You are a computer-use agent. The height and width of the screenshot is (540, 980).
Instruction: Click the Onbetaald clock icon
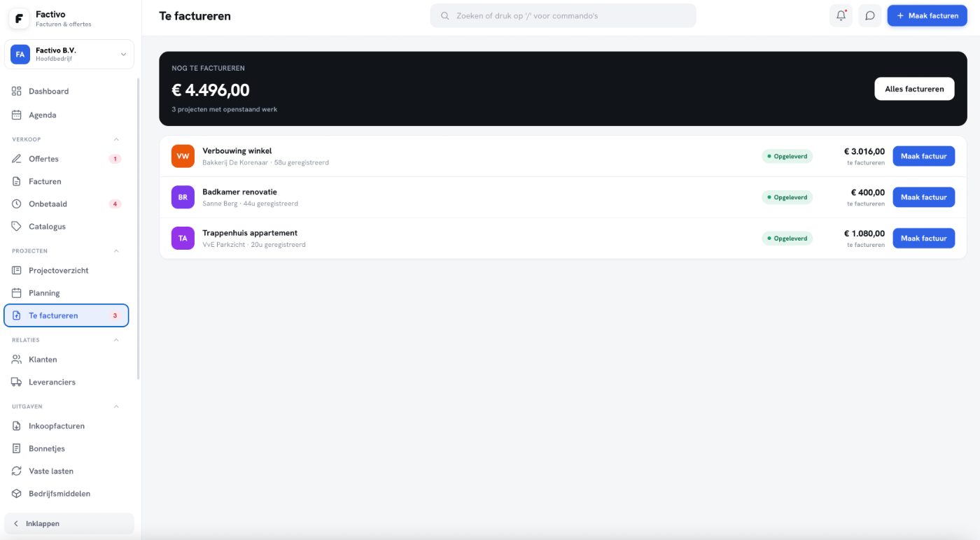point(17,204)
